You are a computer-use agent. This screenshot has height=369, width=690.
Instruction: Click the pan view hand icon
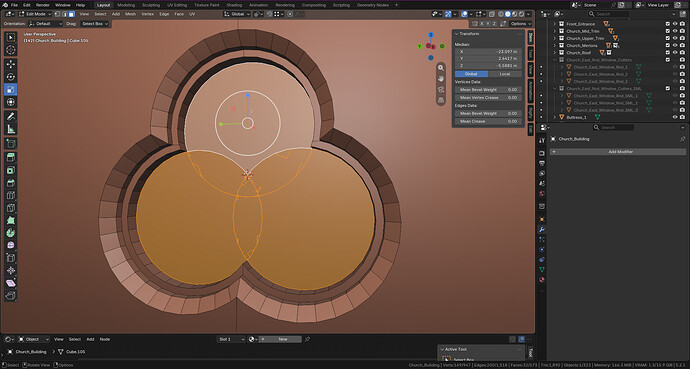[x=440, y=79]
